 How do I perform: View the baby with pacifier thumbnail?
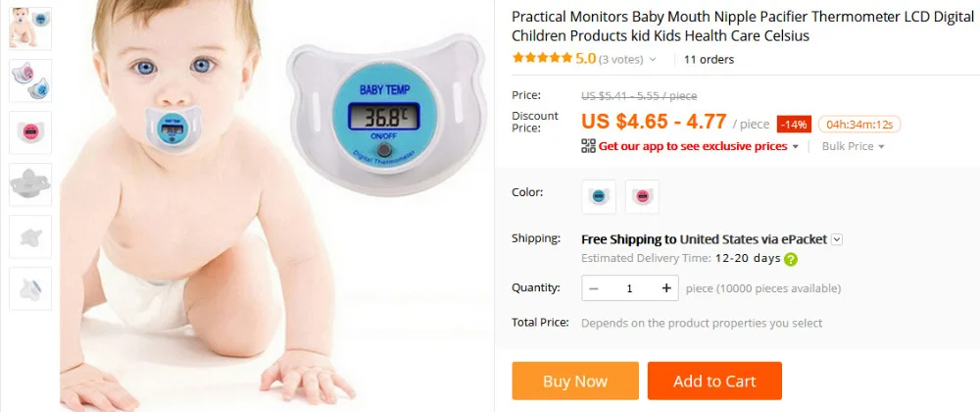click(x=30, y=28)
